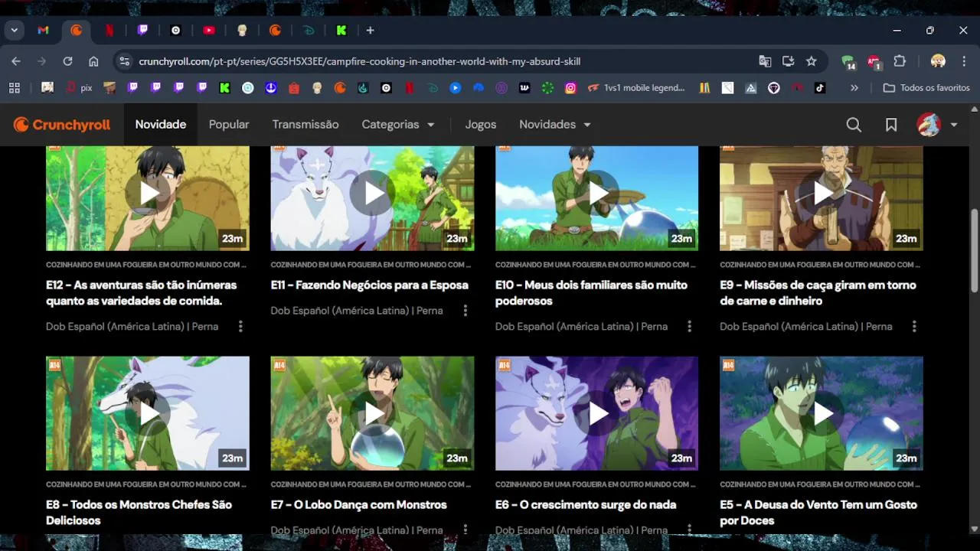Play episode E7 thumbnail

point(372,413)
